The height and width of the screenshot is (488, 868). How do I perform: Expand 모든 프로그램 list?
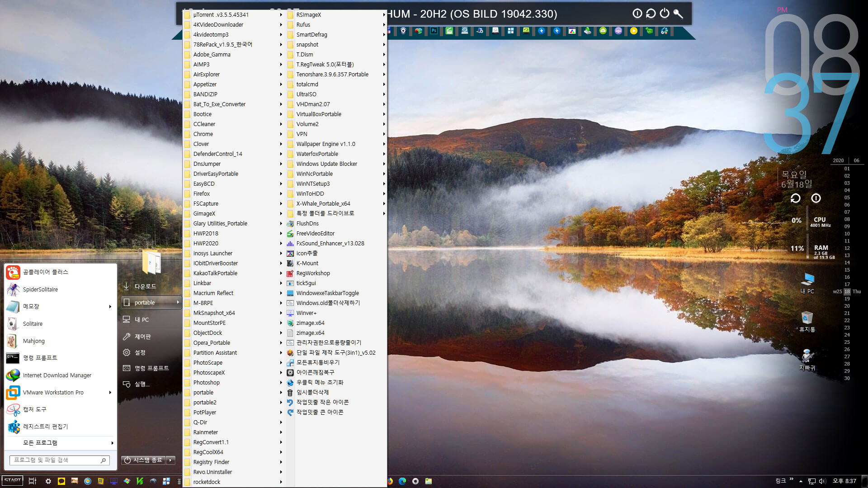click(61, 443)
